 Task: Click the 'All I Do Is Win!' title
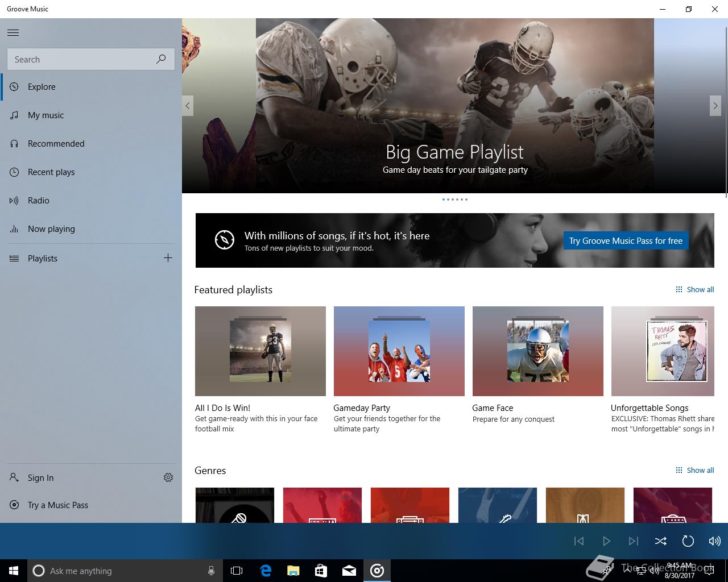(x=222, y=408)
